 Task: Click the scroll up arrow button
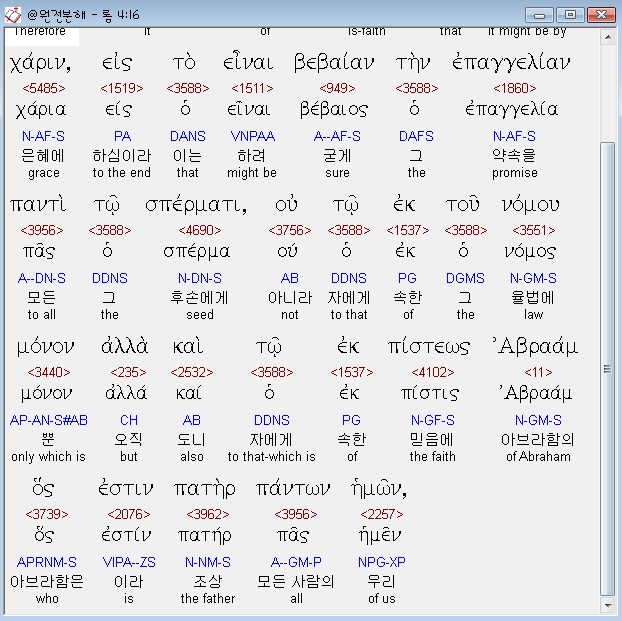(607, 38)
